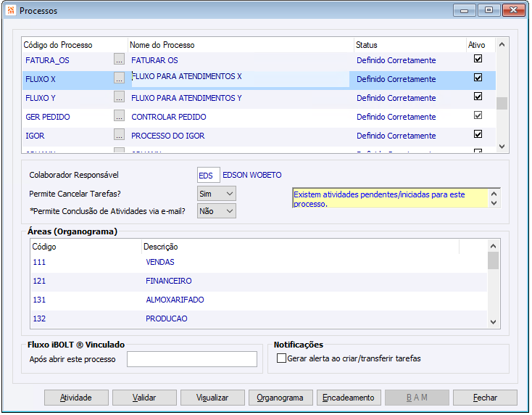
Task: Toggle Ativo checkbox for FLUXO PARA ATENDIMENTOS Y
Action: (478, 96)
